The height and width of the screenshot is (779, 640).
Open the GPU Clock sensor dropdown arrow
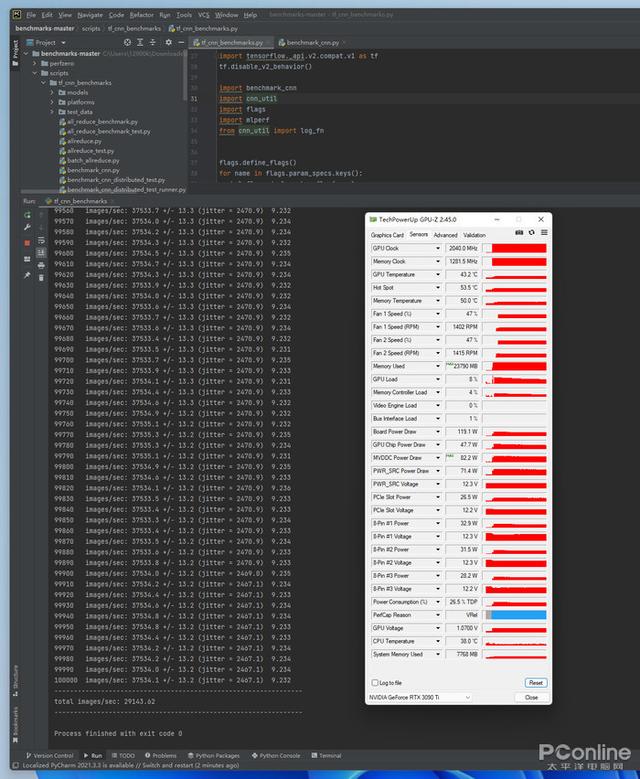tap(438, 248)
